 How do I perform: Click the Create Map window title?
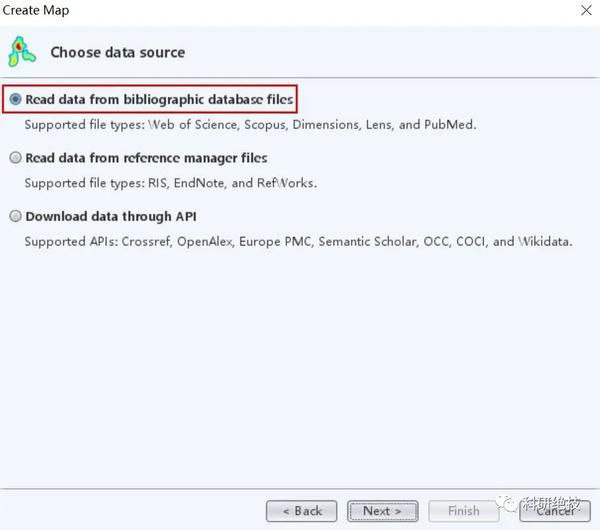[x=36, y=10]
